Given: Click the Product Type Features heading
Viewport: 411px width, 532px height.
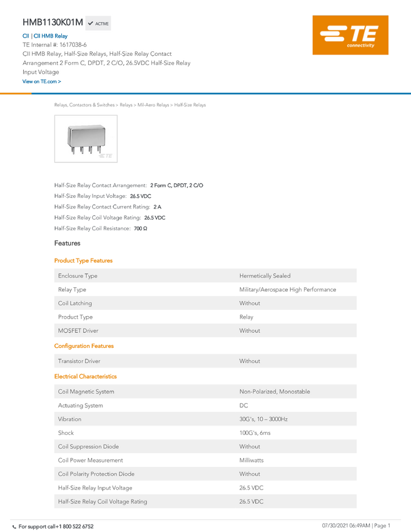Looking at the screenshot, I should click(x=83, y=260).
